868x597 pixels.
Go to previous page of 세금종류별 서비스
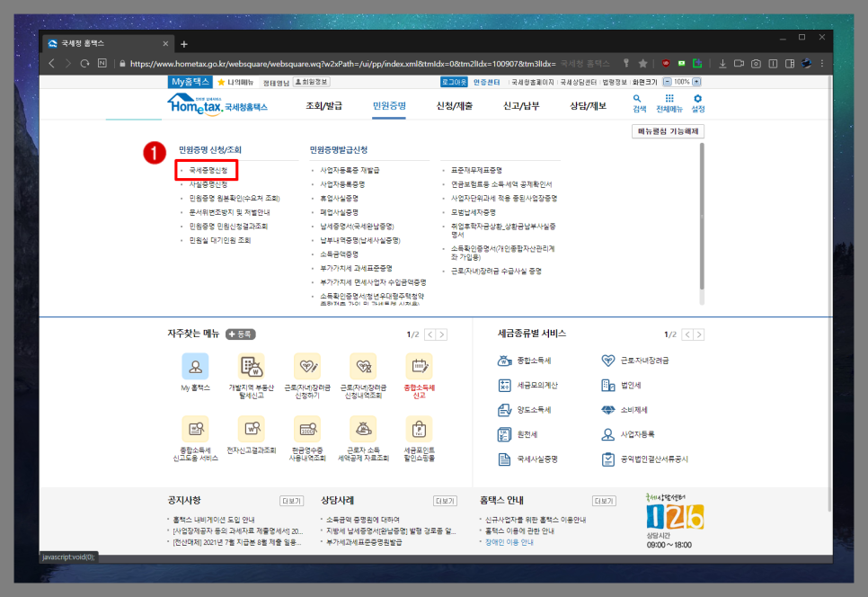pos(687,334)
